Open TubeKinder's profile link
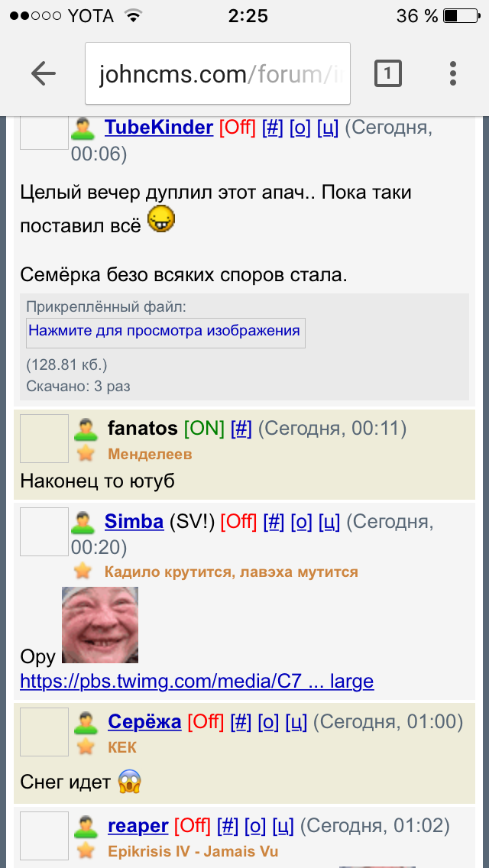The width and height of the screenshot is (489, 868). pos(159,128)
